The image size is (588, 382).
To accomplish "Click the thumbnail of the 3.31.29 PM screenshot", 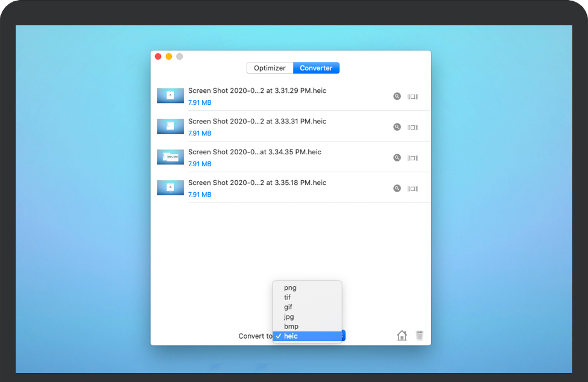I will coord(170,96).
